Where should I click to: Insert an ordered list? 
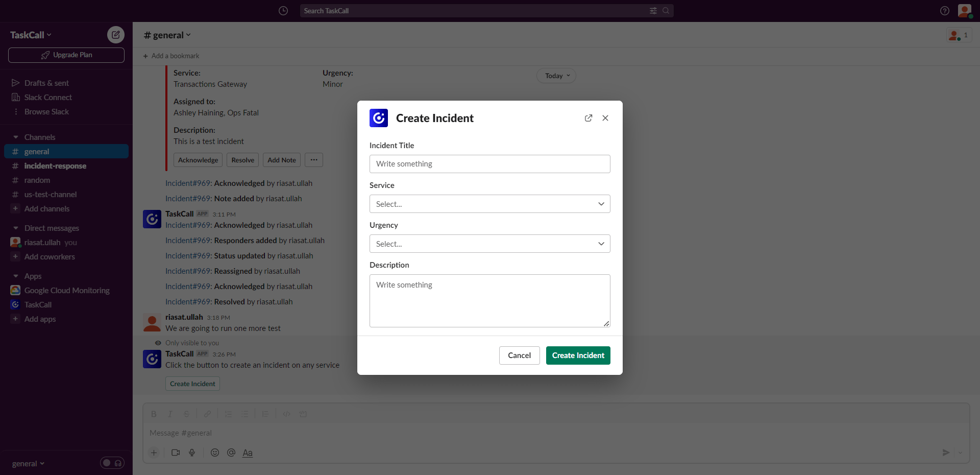(x=228, y=414)
